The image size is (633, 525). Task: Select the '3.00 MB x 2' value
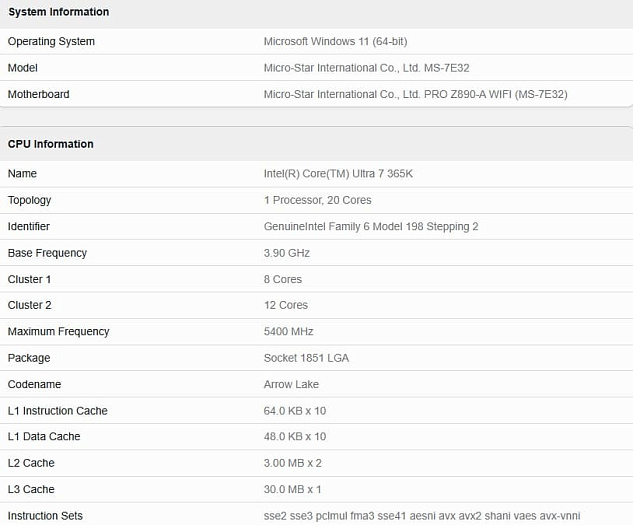(x=293, y=463)
